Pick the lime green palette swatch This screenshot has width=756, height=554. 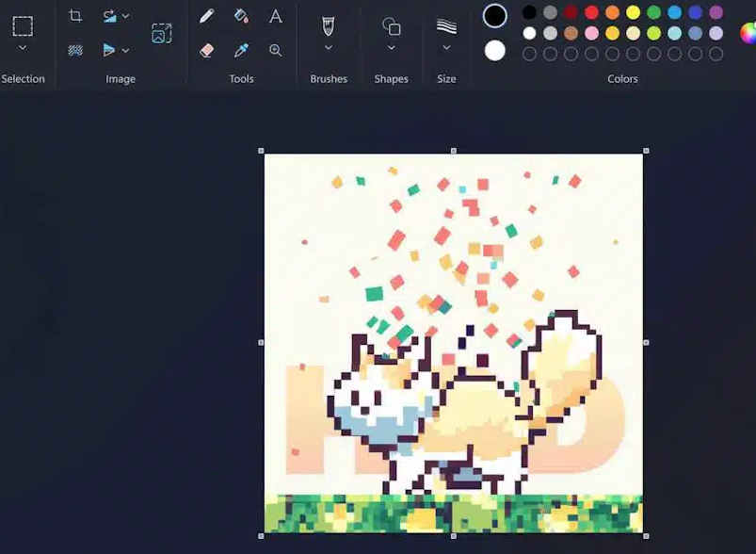pyautogui.click(x=653, y=33)
